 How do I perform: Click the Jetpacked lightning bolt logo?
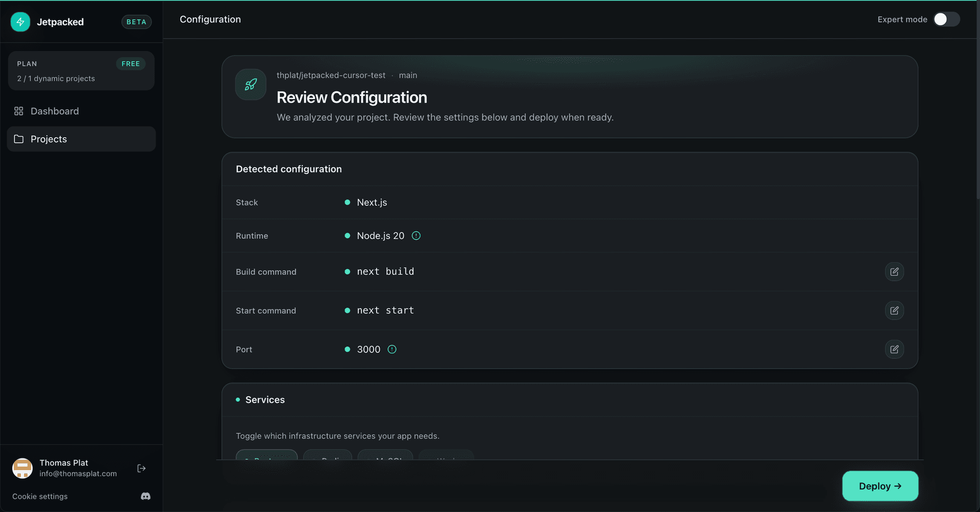coord(20,22)
